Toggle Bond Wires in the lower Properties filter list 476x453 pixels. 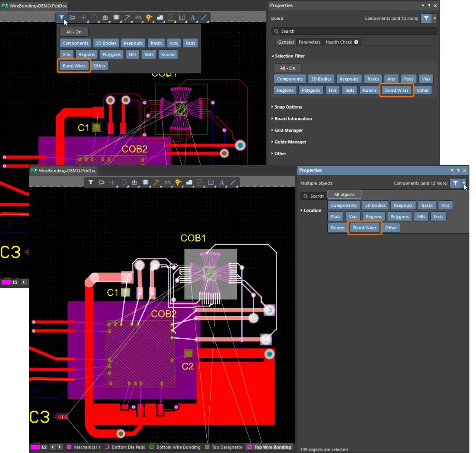click(364, 228)
